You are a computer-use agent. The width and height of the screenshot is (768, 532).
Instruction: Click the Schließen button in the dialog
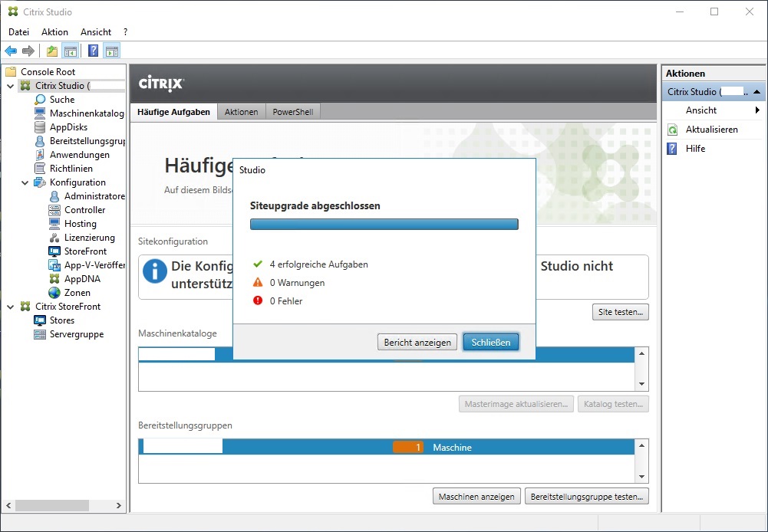[x=490, y=342]
